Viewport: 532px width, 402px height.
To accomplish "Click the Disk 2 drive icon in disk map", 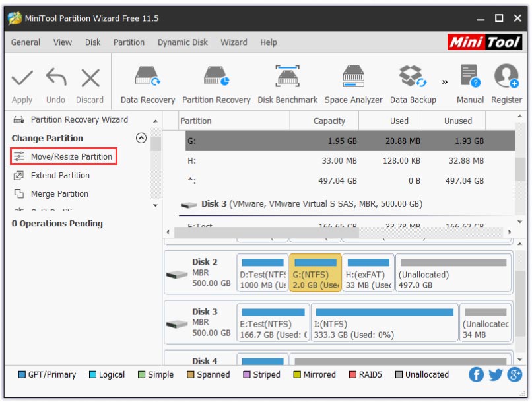I will coord(177,274).
